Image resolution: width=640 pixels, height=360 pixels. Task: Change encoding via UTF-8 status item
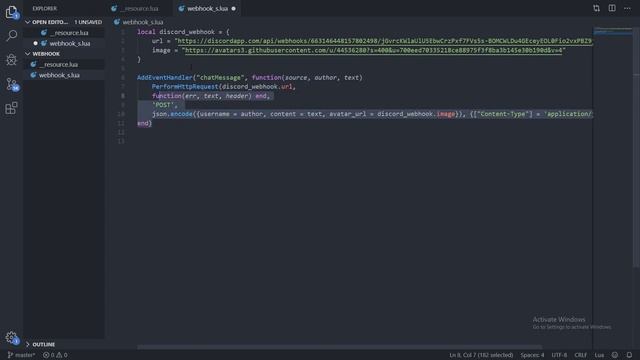[559, 355]
